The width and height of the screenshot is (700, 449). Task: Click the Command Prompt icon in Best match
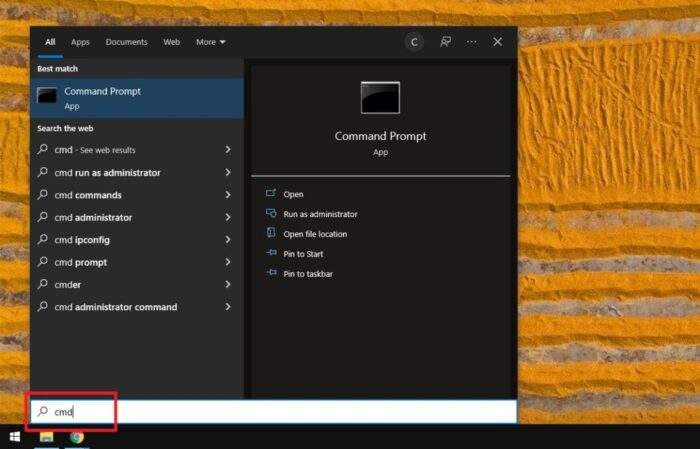[47, 96]
